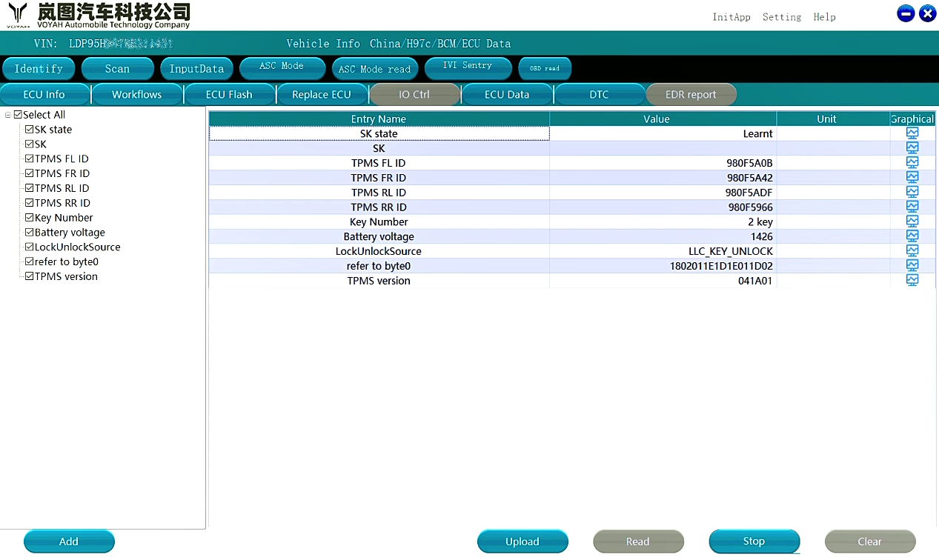Open graph icon for TPMS RR ID
Screen dimensions: 939x560
912,207
